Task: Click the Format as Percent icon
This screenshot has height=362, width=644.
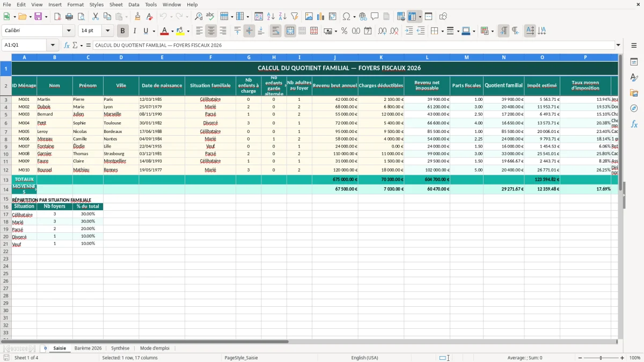Action: click(x=345, y=31)
